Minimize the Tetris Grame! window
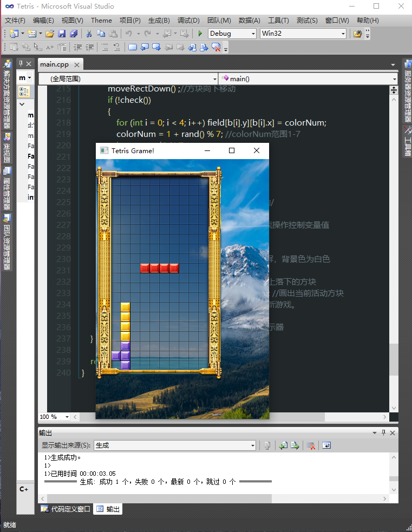The height and width of the screenshot is (532, 412). click(207, 150)
